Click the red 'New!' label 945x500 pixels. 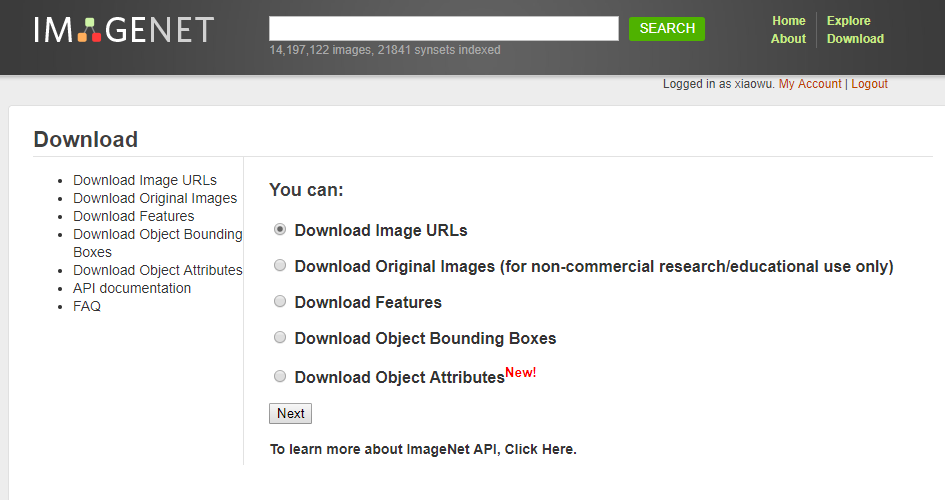(x=521, y=372)
